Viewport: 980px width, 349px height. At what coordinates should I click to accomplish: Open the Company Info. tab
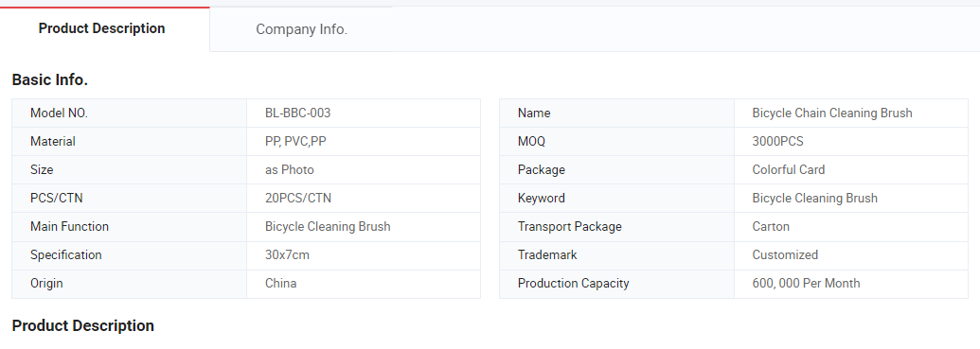tap(301, 29)
